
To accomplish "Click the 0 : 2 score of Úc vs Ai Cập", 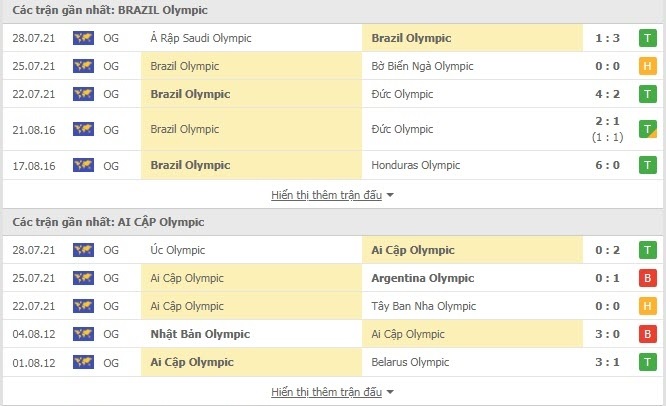I will click(607, 250).
